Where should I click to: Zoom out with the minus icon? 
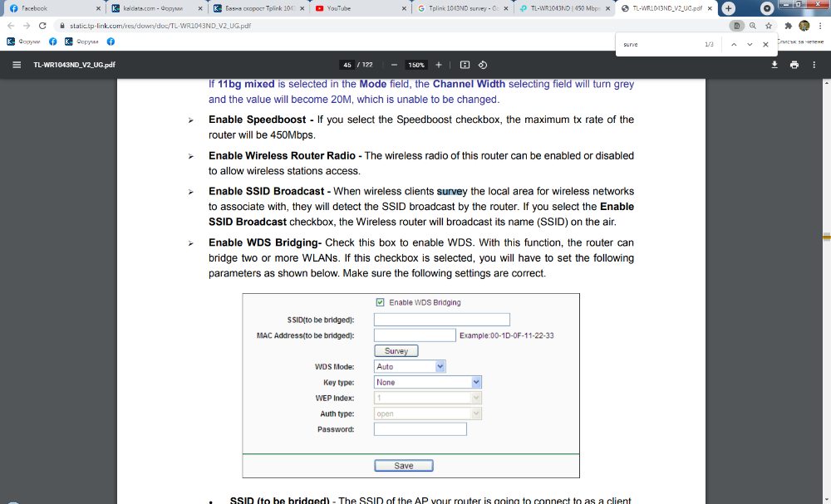(x=394, y=65)
